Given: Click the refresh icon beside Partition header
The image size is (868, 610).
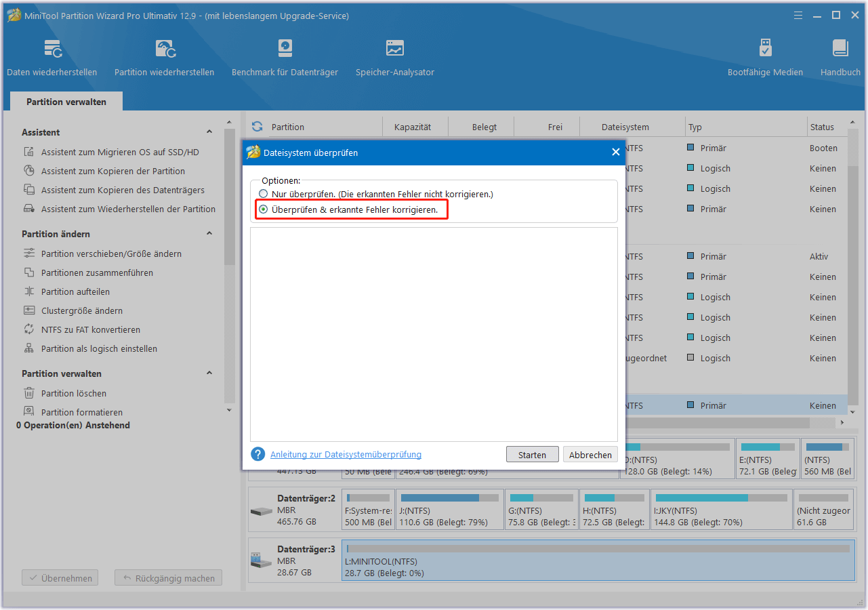Looking at the screenshot, I should 257,127.
